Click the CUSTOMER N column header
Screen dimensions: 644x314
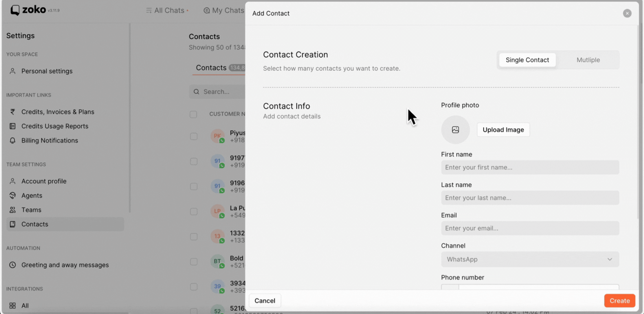pos(227,114)
